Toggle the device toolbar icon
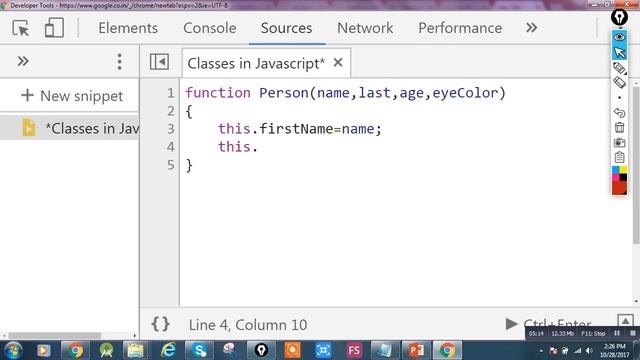 tap(54, 28)
